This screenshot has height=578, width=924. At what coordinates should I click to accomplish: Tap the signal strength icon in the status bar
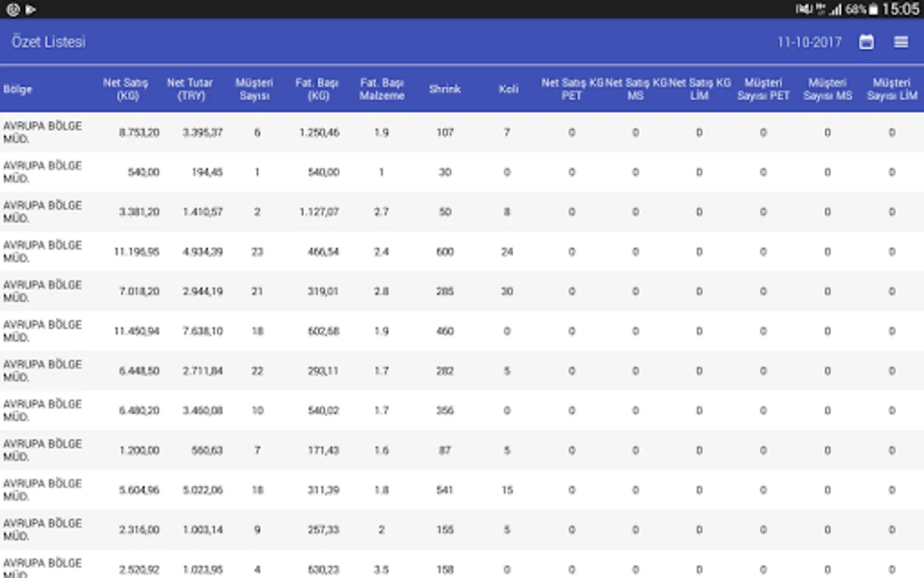(835, 9)
